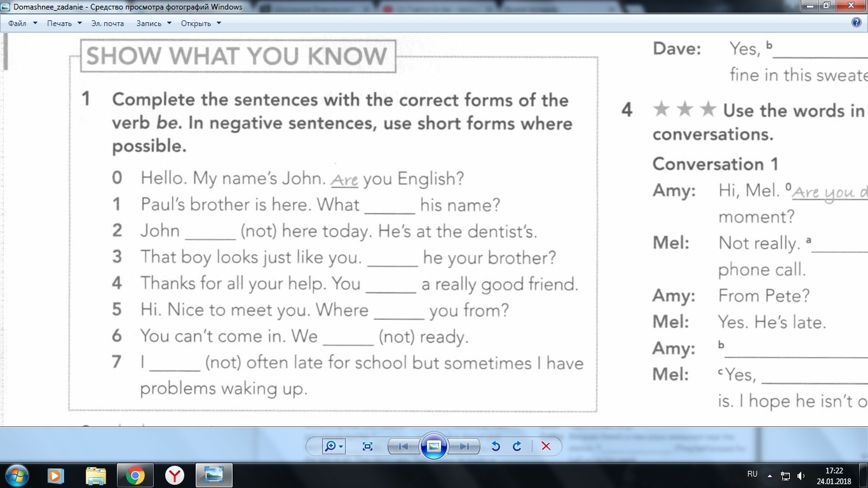Viewport: 868px width, 488px height.
Task: Click the line 'Yes. He's late.'
Action: pyautogui.click(x=772, y=322)
